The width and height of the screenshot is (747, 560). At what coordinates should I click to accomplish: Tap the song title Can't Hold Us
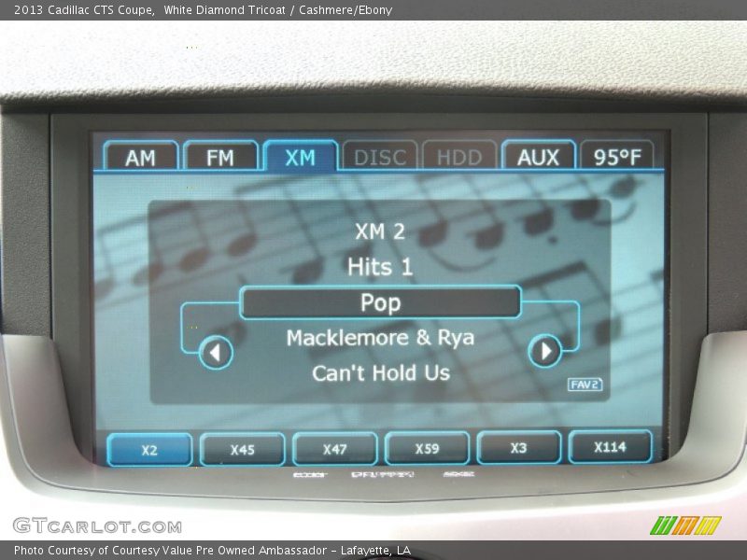(380, 373)
